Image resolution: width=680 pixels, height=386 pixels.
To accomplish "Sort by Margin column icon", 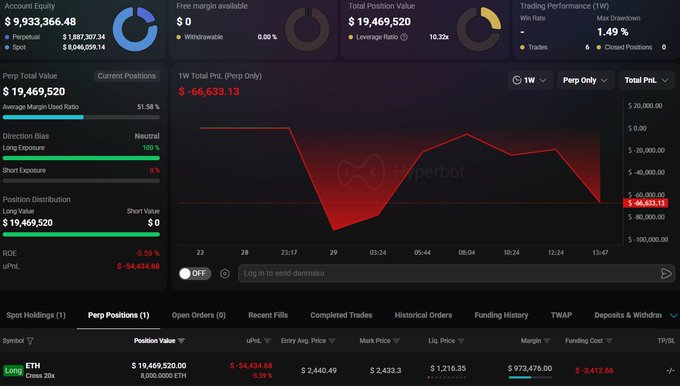I will tap(547, 341).
